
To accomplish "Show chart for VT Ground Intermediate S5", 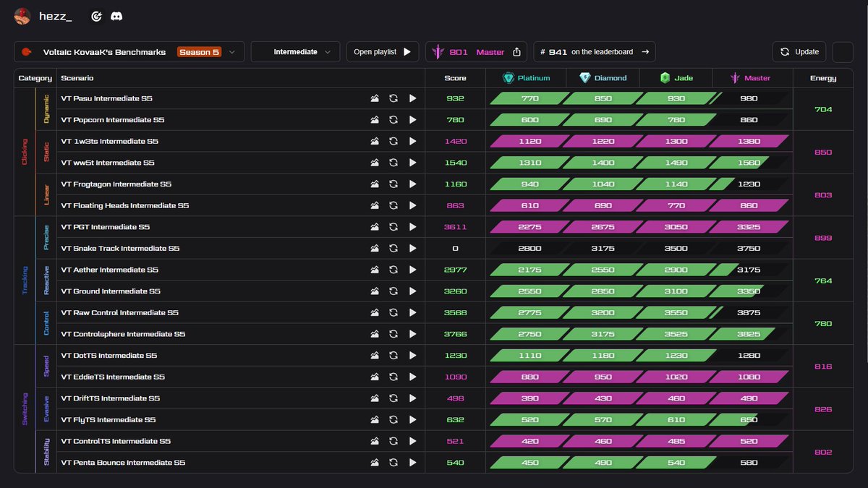I will pos(375,291).
